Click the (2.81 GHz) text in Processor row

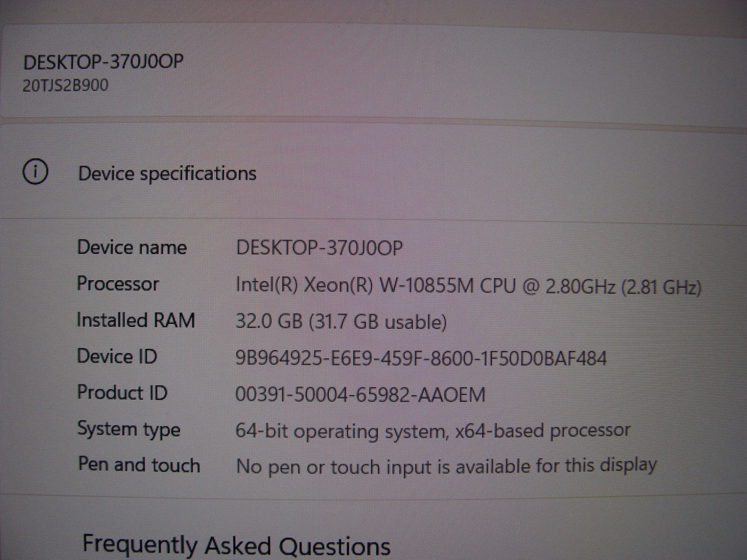pyautogui.click(x=661, y=287)
